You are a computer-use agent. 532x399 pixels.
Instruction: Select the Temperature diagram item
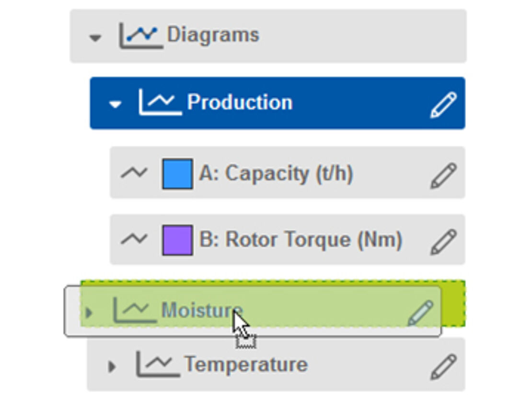point(245,365)
